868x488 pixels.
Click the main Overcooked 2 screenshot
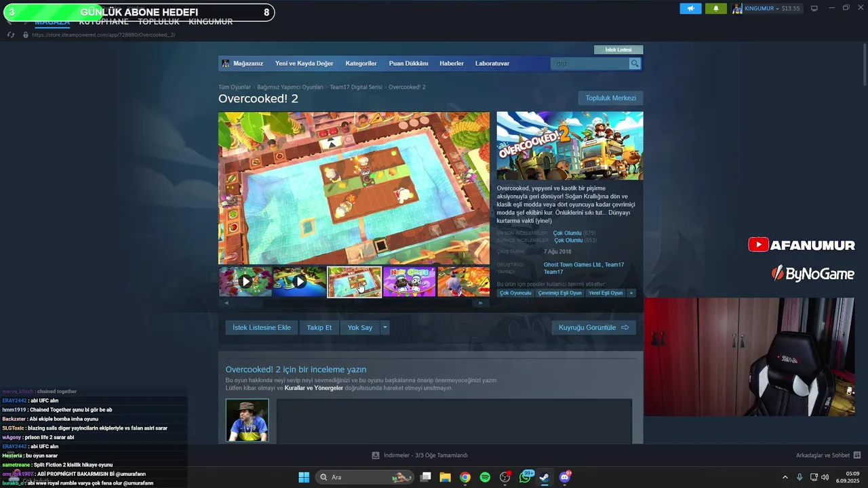coord(354,188)
